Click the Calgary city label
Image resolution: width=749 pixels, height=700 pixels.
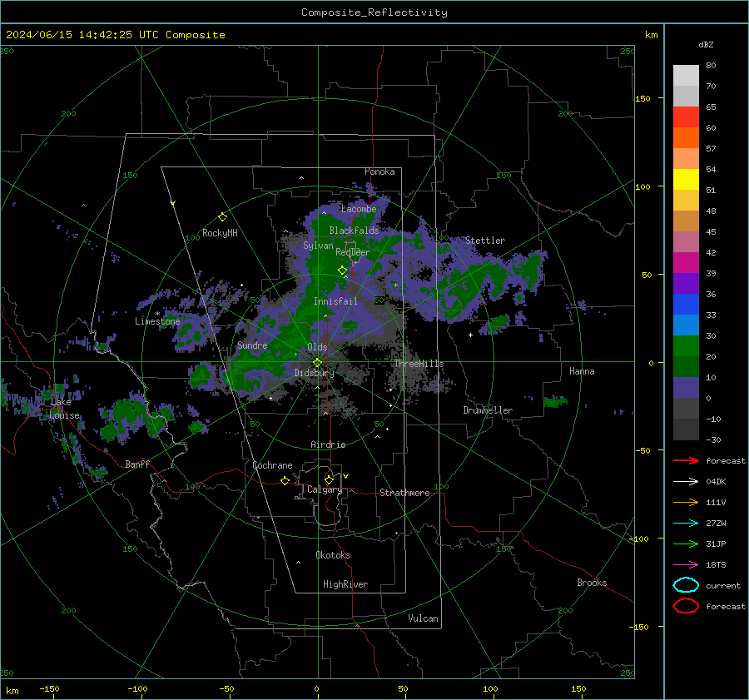325,489
